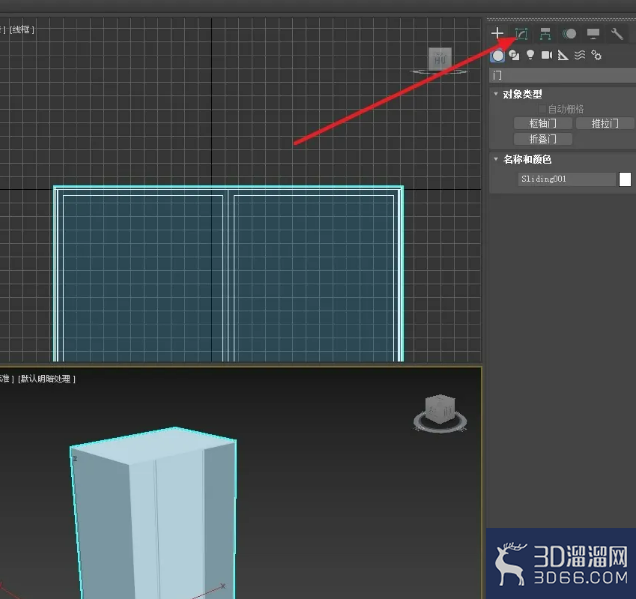Select the Cameras category icon

[547, 55]
